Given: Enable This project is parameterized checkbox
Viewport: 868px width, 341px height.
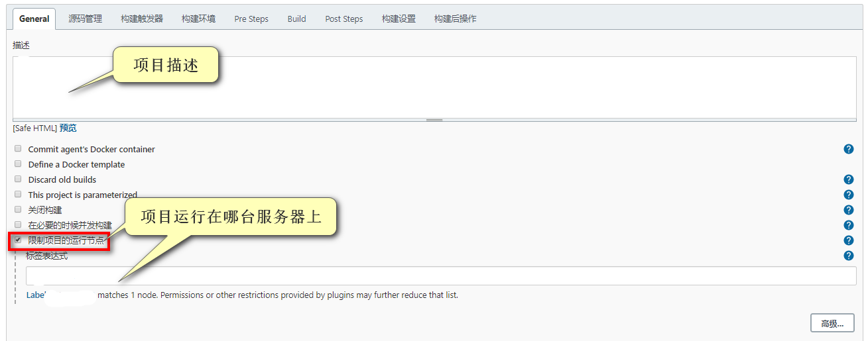Looking at the screenshot, I should click(x=18, y=195).
